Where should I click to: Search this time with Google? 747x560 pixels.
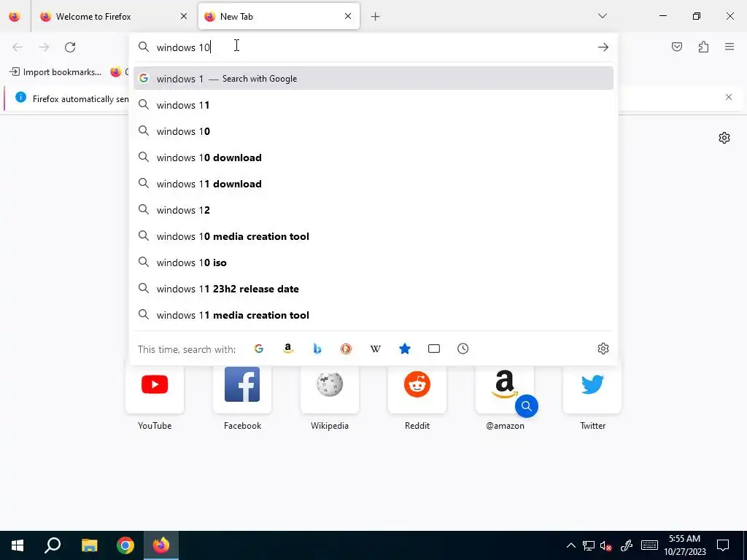(259, 349)
